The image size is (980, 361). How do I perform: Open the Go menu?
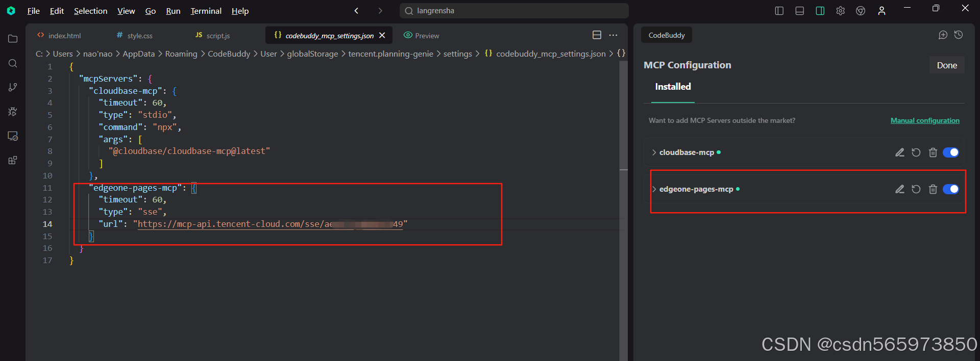(151, 11)
